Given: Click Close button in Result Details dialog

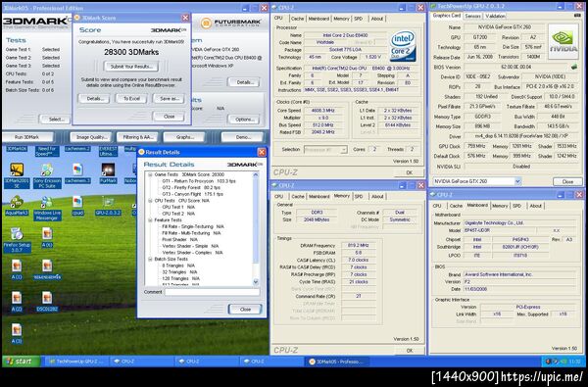Looking at the screenshot, I should (245, 310).
